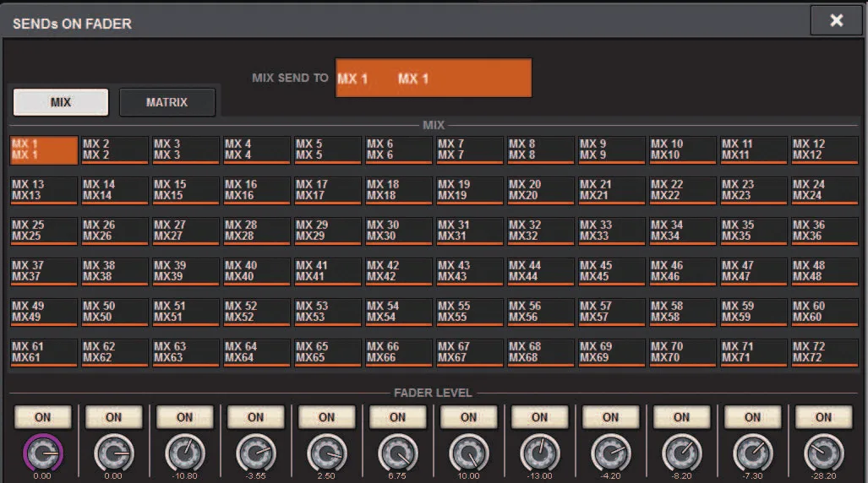868x483 pixels.
Task: Select the MX 12 mix bus button
Action: [824, 150]
